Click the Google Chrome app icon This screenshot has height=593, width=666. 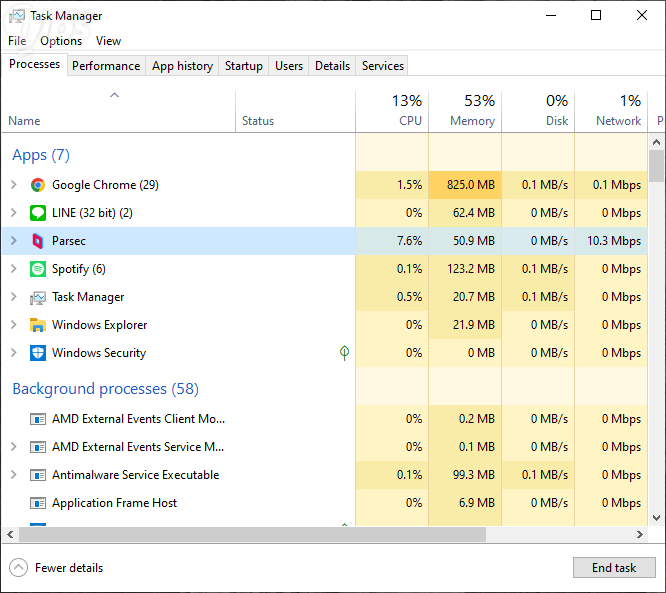coord(38,185)
